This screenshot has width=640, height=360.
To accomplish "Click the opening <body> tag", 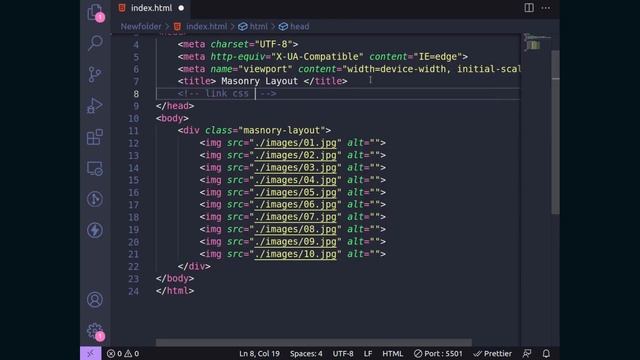I will 172,118.
